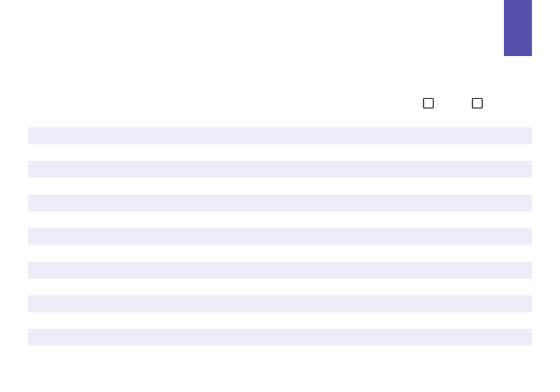Viewport: 560px width, 392px height.
Task: Select the first shaded row
Action: click(x=279, y=136)
